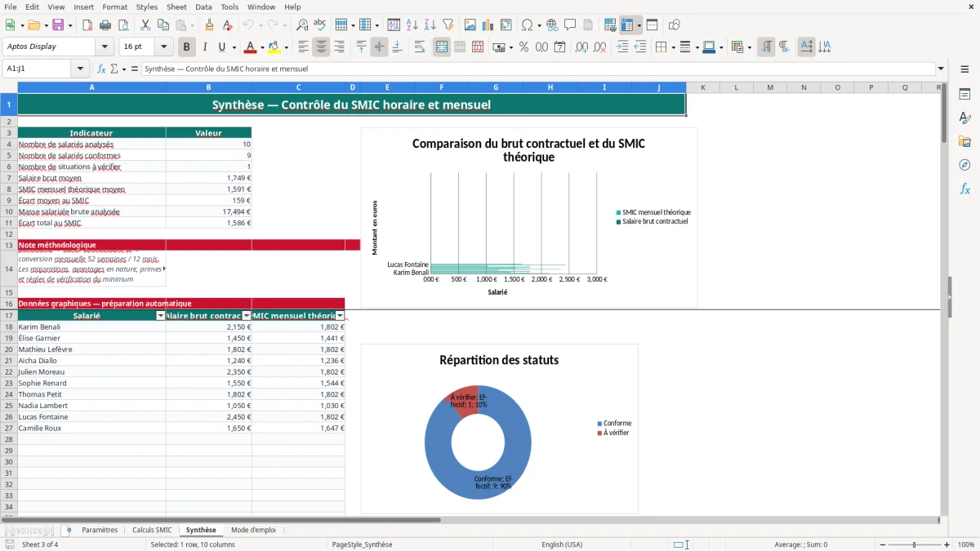Click the Format as Date icon
The height and width of the screenshot is (551, 980).
(x=560, y=47)
